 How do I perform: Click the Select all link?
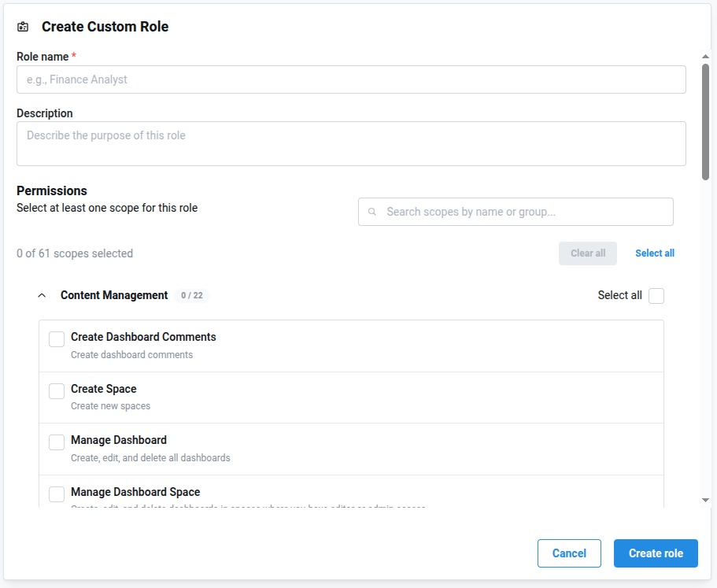654,253
